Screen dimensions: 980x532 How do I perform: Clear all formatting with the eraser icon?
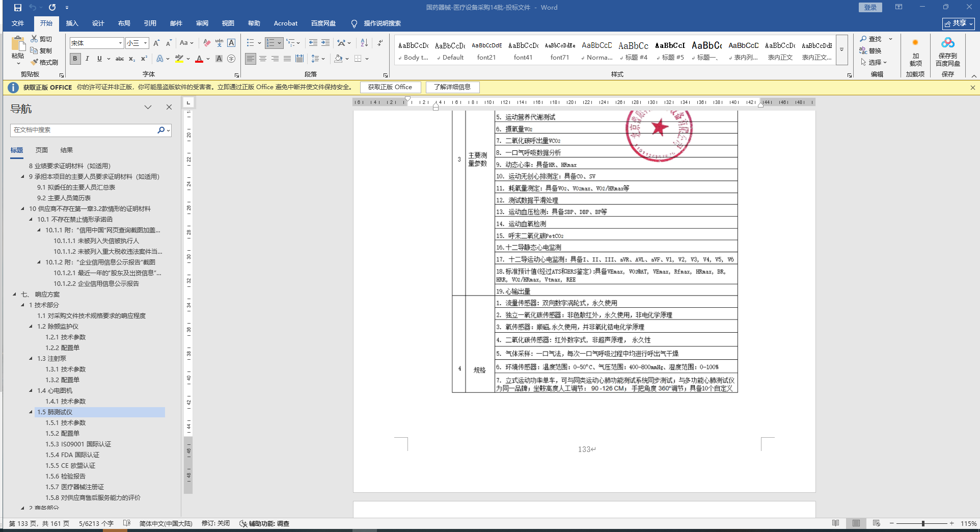point(206,43)
